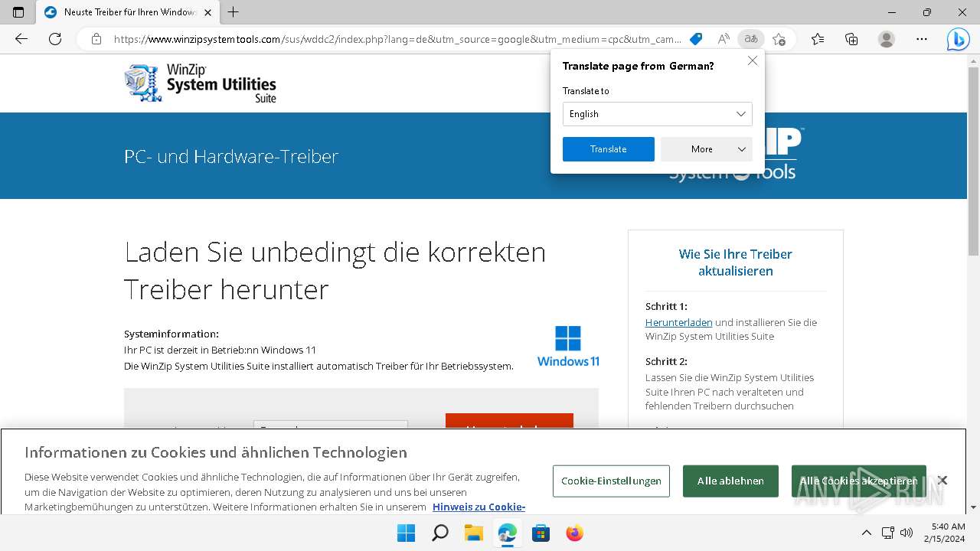Close the translate popup
The width and height of the screenshot is (980, 551).
(753, 61)
